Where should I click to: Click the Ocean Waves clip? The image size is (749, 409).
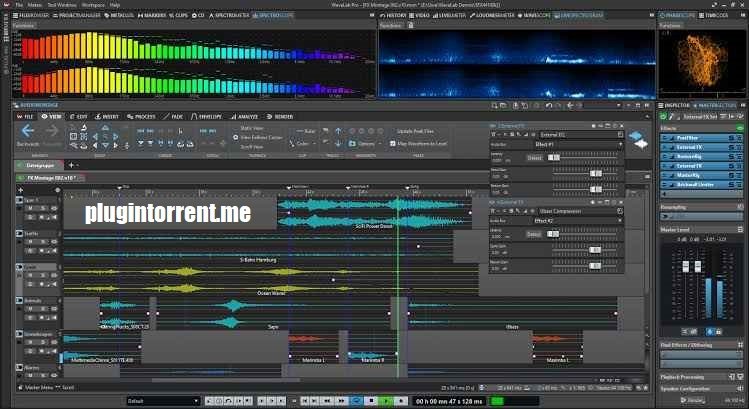tap(271, 280)
